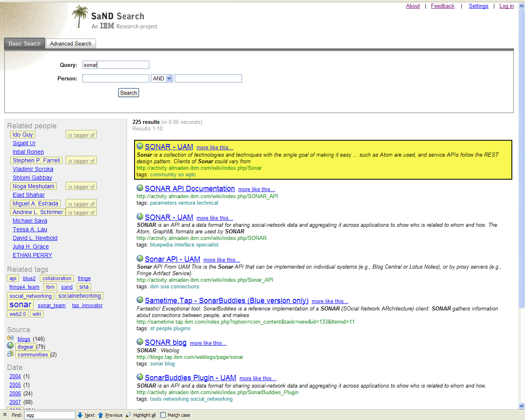Open the Sonar API - UAM result

pos(172,259)
